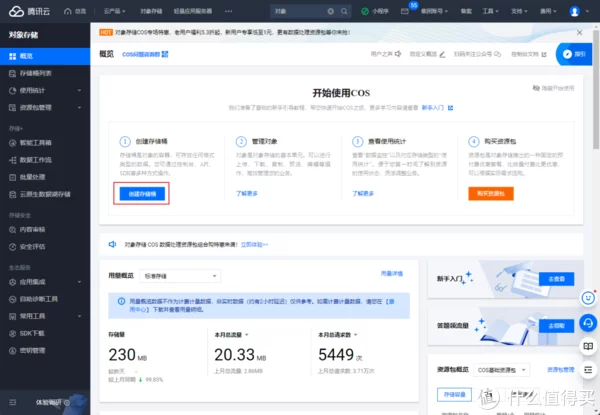
Task: Click 扫码关注公众号 WeChat icon
Action: 497,54
